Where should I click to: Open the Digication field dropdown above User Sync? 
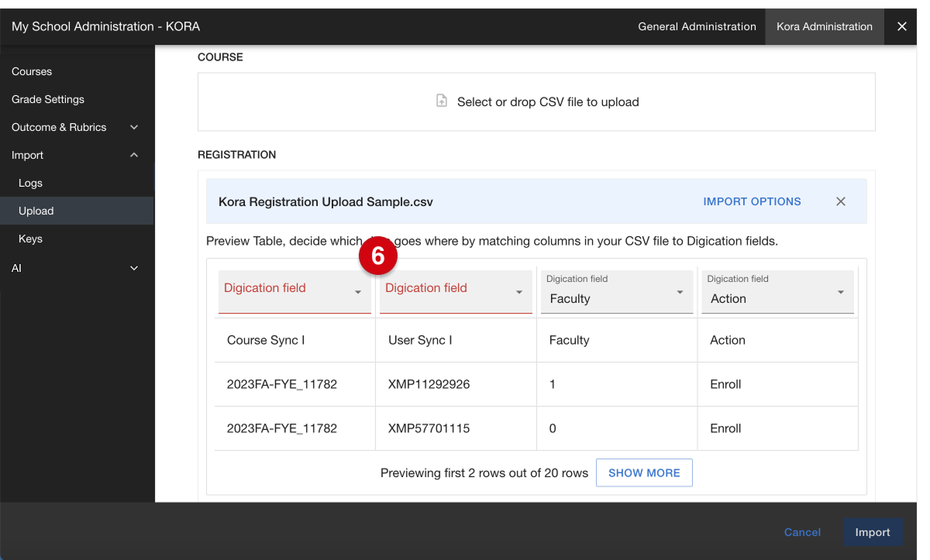pyautogui.click(x=456, y=291)
